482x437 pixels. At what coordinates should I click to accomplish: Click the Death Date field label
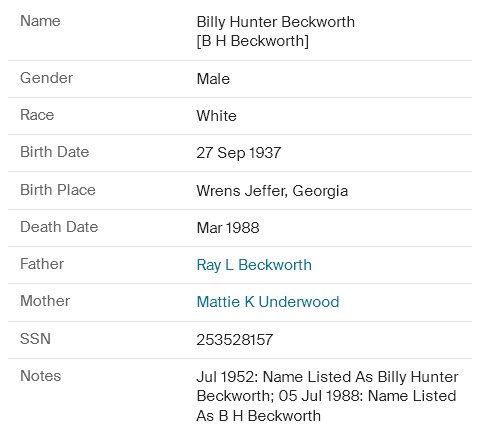click(x=59, y=227)
